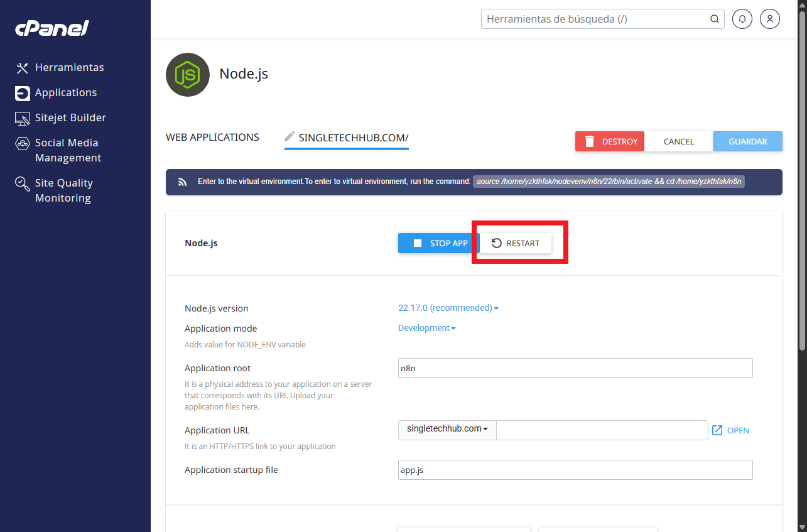Screen dimensions: 807x532
Task: Click the vertical page scrollbar
Action: [802, 181]
